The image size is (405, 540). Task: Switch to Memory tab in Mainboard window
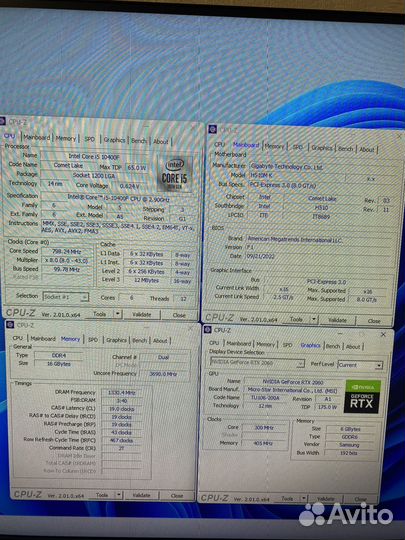[x=274, y=146]
